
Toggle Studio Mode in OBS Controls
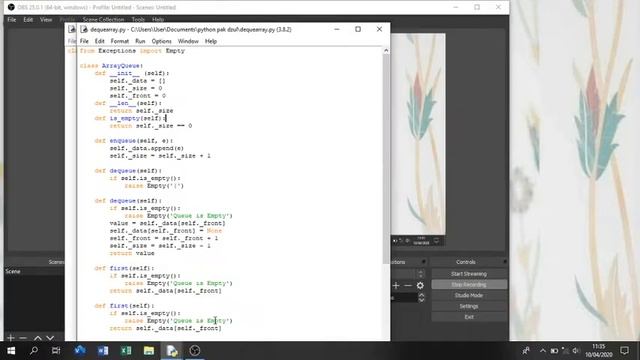coord(469,295)
